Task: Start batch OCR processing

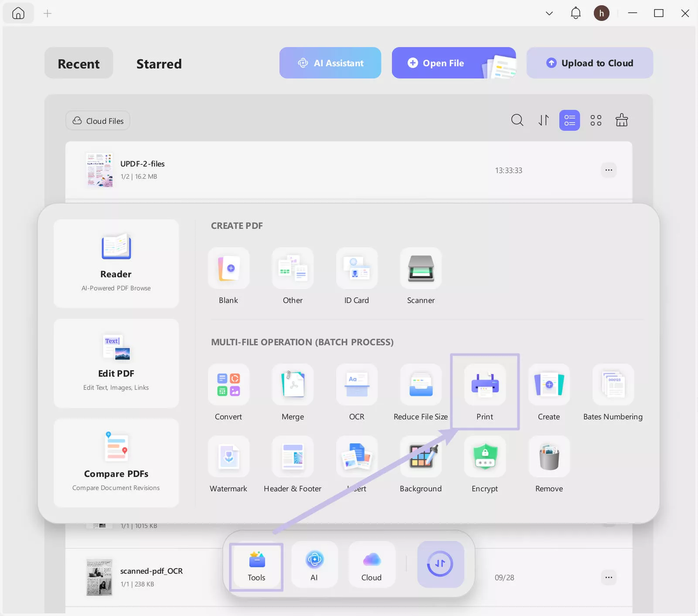Action: point(357,385)
